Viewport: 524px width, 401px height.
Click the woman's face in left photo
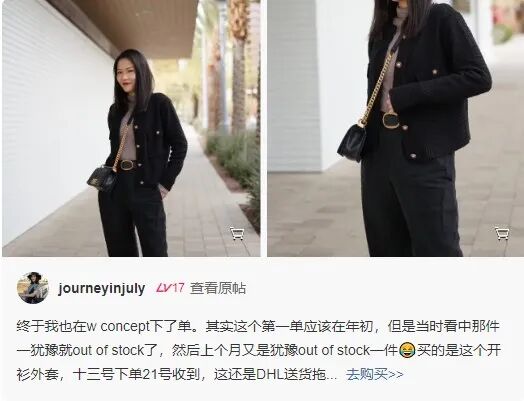coord(125,76)
